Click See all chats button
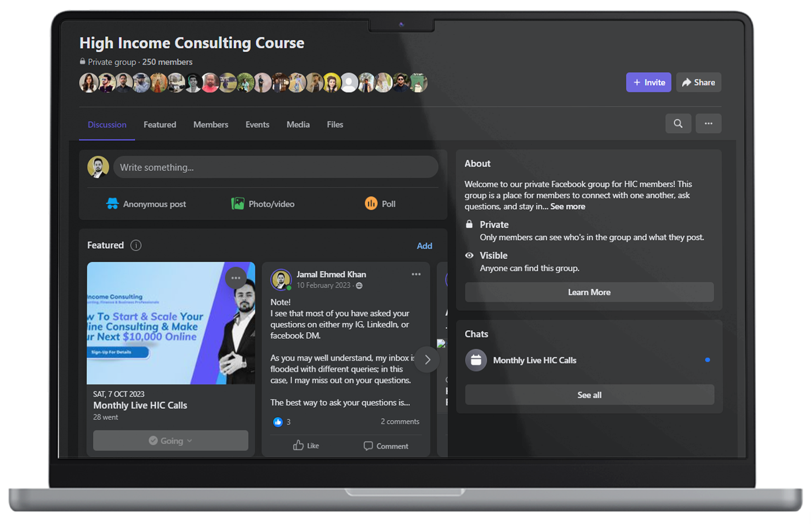811x532 pixels. tap(589, 395)
